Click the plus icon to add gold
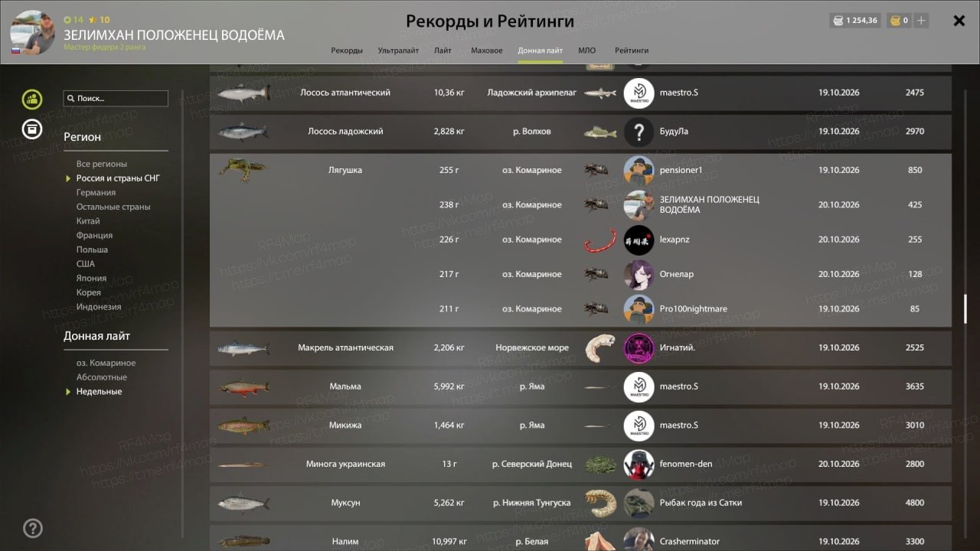Viewport: 980px width, 551px height. point(921,21)
